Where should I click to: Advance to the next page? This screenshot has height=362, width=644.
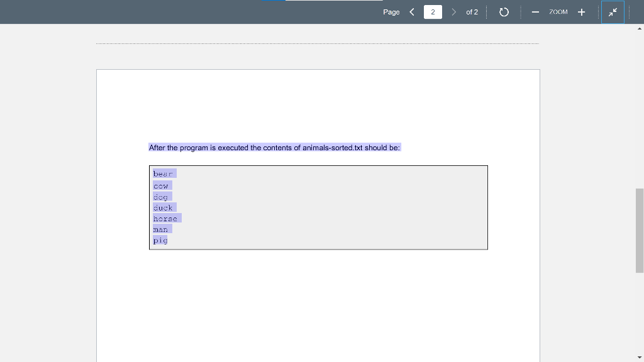454,12
